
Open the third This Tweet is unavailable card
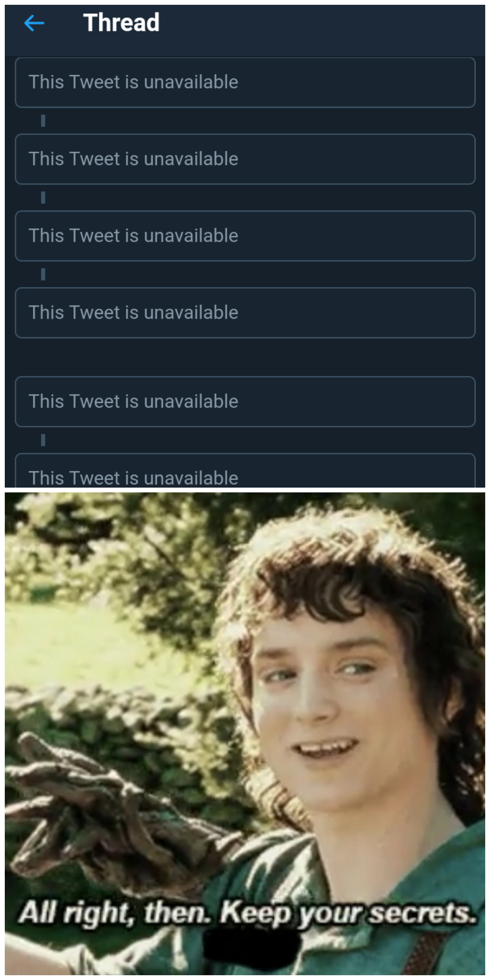tap(245, 235)
